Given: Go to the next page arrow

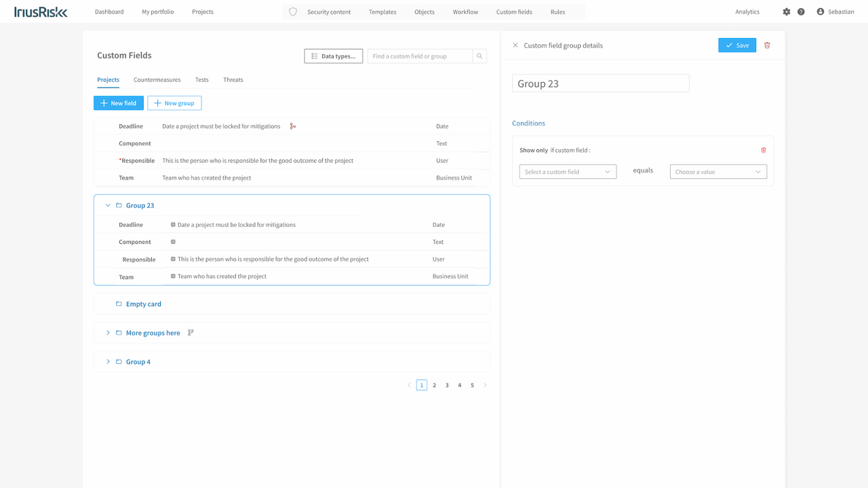Looking at the screenshot, I should [x=485, y=385].
